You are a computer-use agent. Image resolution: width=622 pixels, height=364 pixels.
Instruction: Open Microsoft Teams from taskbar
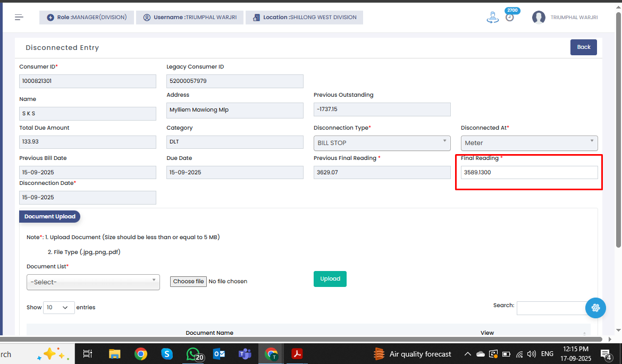click(245, 354)
